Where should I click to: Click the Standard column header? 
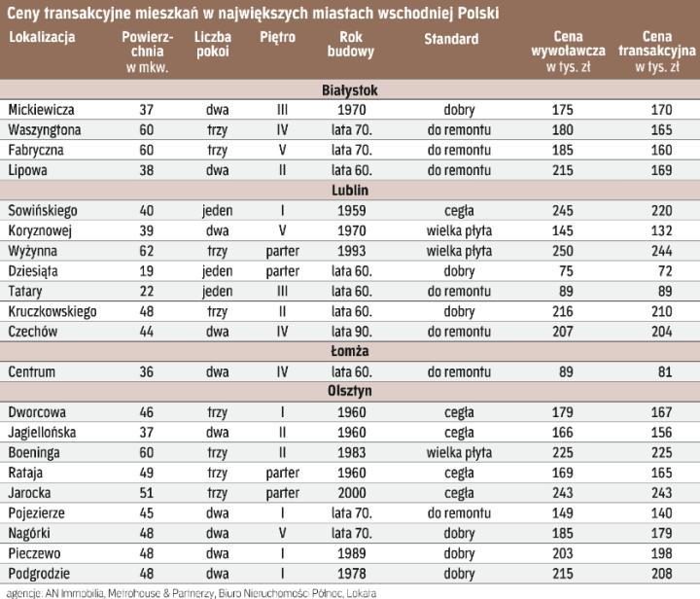[451, 39]
